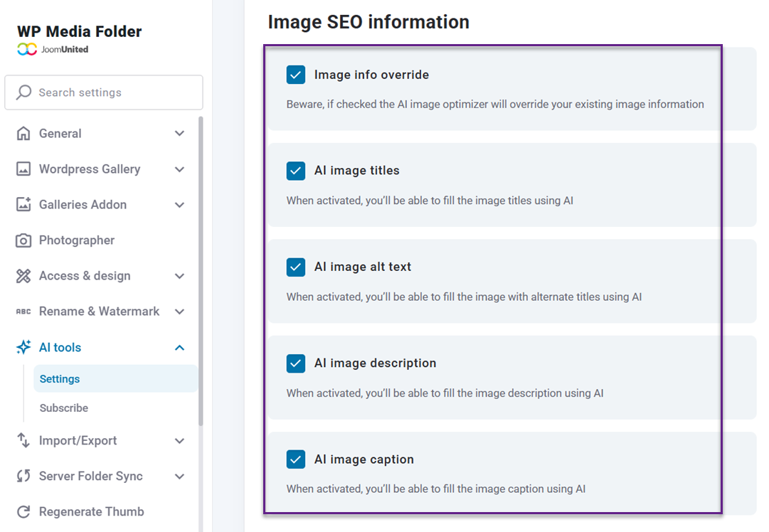Click the AI tools sparkle icon
Image resolution: width=769 pixels, height=532 pixels.
(23, 346)
